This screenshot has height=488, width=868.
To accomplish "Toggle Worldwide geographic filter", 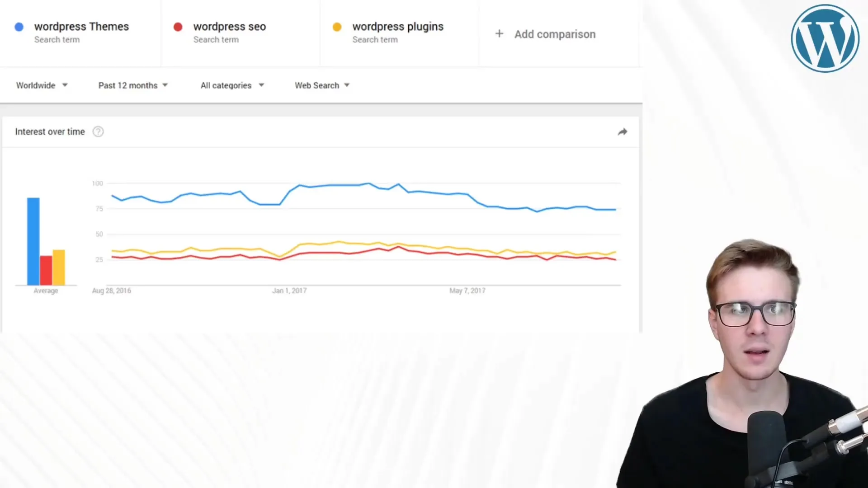I will coord(41,85).
